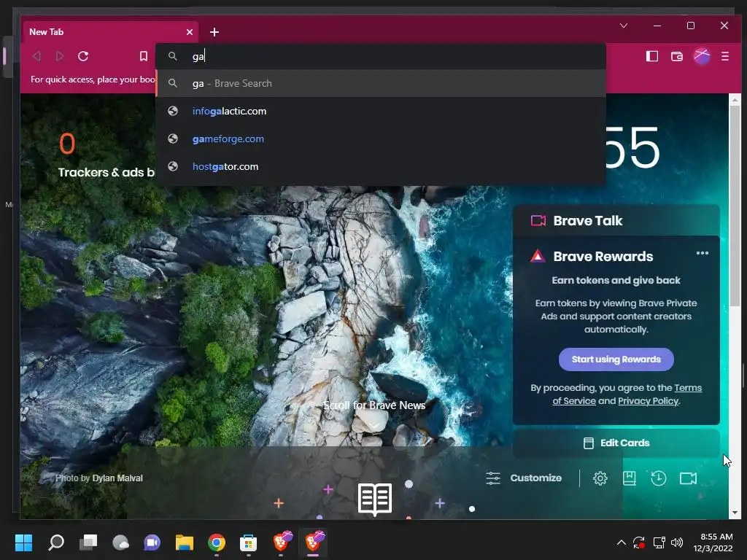Click the forward navigation arrow
Screen dimensions: 747x560
coord(60,56)
